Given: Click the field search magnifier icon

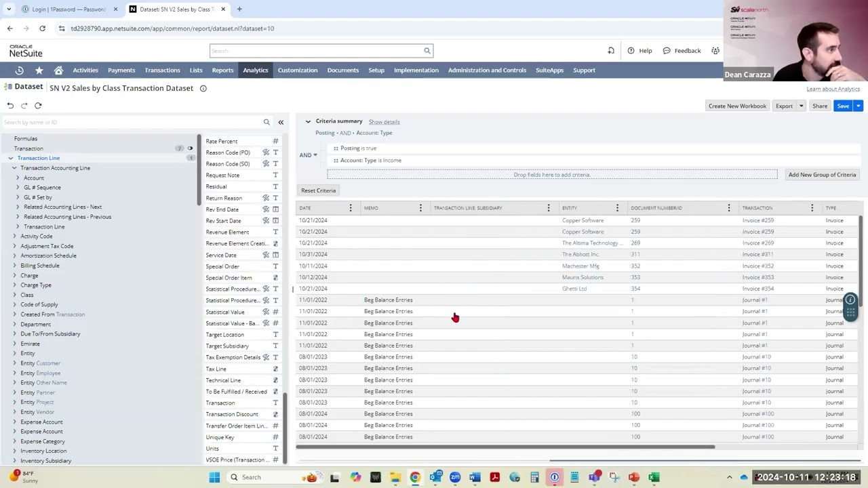Looking at the screenshot, I should tap(267, 122).
